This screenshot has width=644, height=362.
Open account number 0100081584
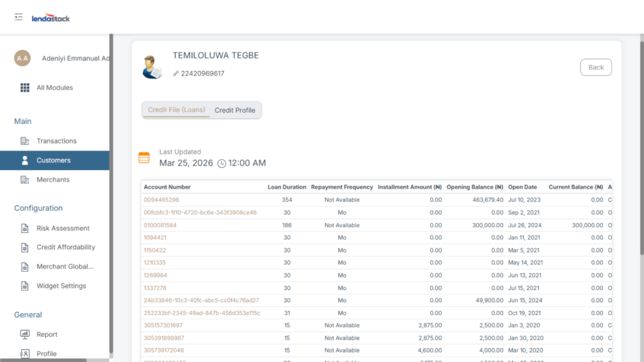pos(160,225)
